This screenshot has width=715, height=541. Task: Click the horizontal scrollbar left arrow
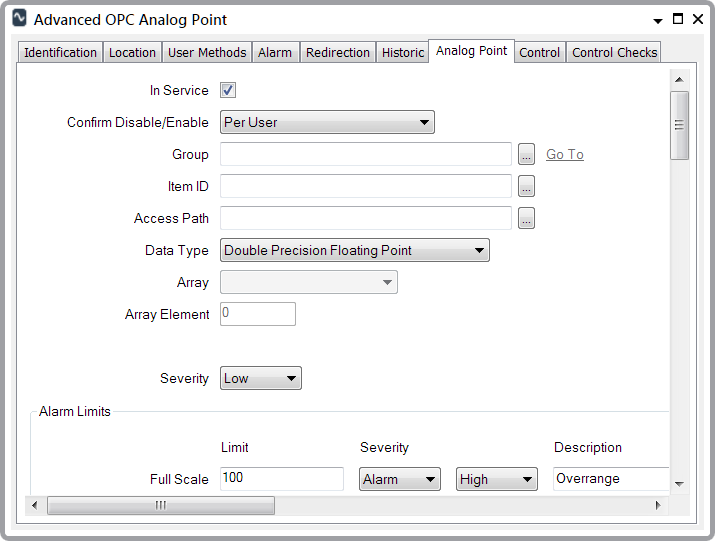point(36,505)
